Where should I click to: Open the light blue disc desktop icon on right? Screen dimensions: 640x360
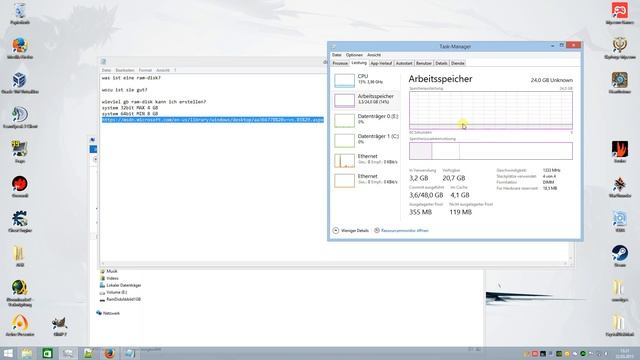tap(620, 221)
